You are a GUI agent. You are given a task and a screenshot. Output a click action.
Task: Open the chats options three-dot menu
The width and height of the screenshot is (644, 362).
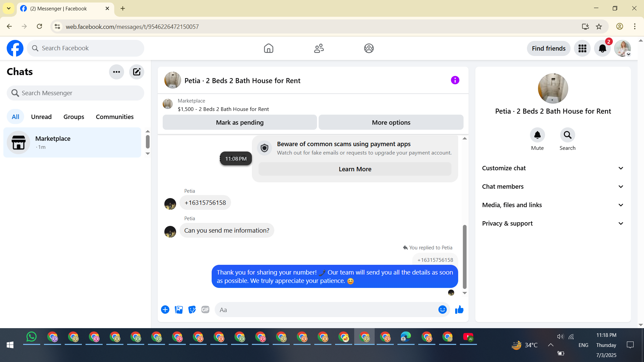pyautogui.click(x=116, y=72)
